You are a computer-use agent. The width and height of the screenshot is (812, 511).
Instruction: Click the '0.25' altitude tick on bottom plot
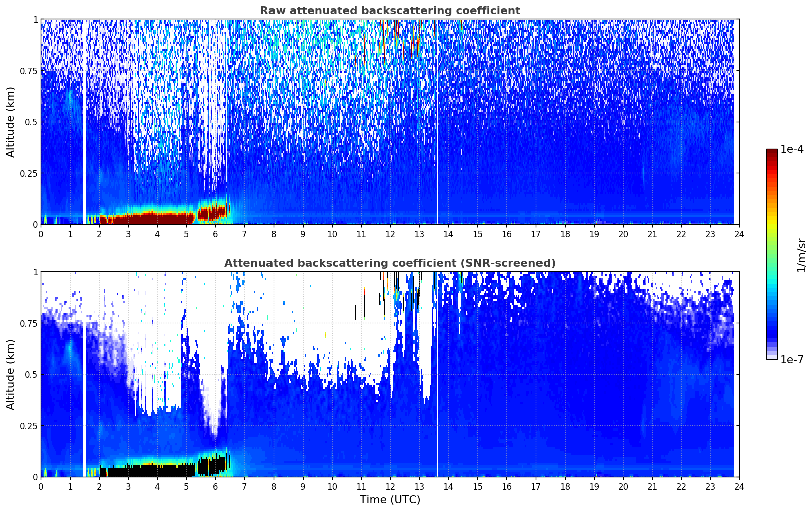pos(29,426)
